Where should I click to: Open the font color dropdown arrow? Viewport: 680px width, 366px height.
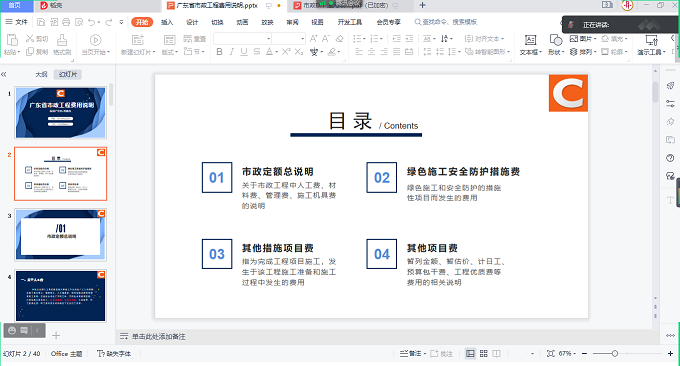click(276, 52)
